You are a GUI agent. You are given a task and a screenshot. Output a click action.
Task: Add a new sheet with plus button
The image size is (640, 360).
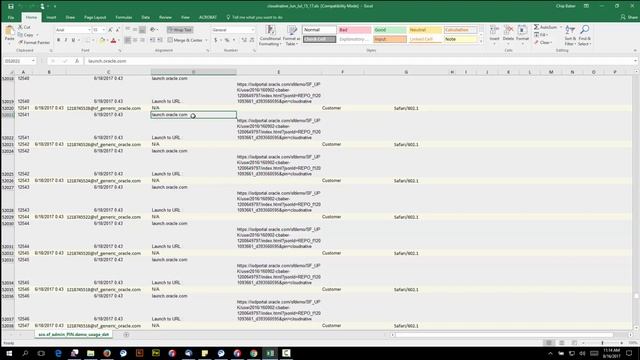126,335
